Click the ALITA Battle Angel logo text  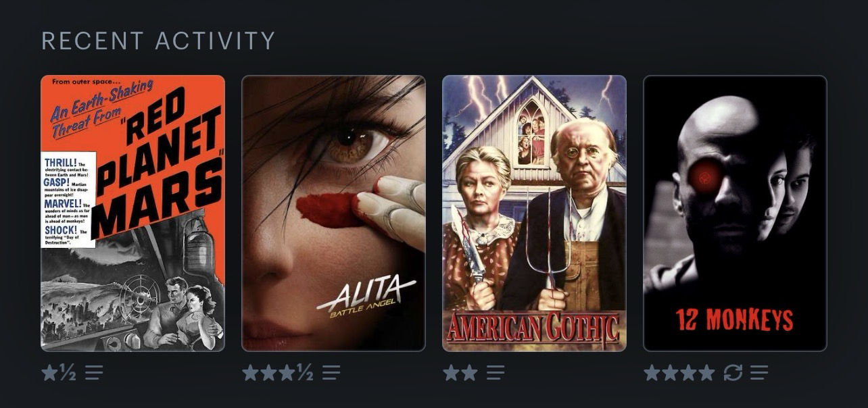366,297
